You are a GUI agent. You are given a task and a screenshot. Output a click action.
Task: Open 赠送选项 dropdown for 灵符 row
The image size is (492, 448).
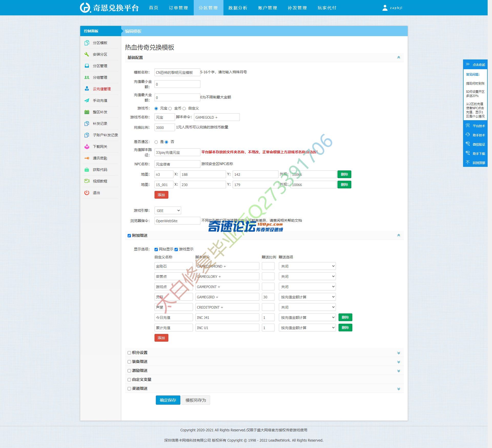pos(307,297)
